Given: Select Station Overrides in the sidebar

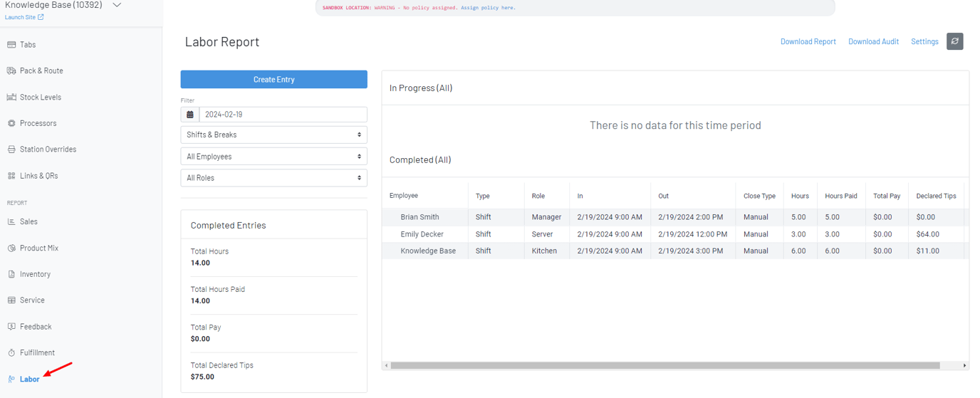Looking at the screenshot, I should click(x=48, y=150).
